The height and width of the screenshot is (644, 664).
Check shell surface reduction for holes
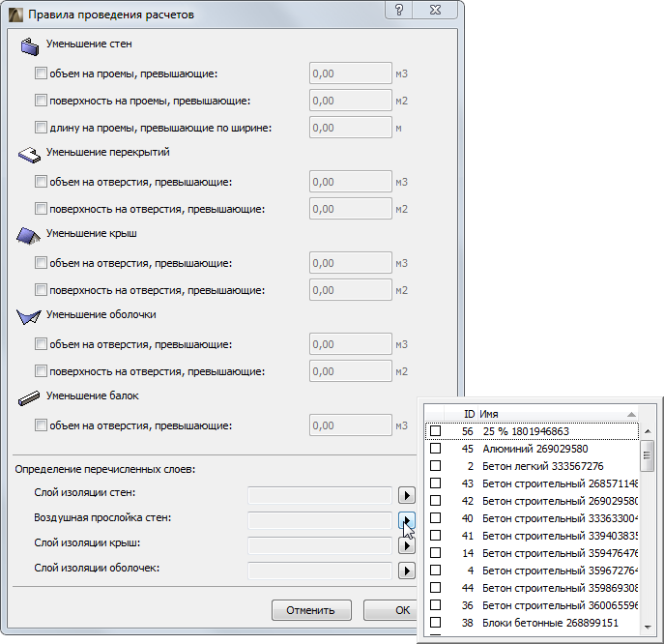click(41, 371)
